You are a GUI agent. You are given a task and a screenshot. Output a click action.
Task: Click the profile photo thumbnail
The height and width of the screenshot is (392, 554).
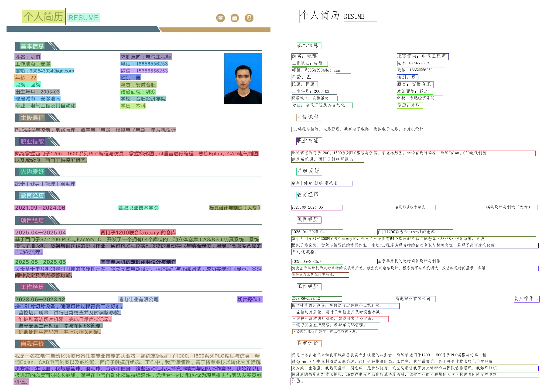[x=243, y=79]
